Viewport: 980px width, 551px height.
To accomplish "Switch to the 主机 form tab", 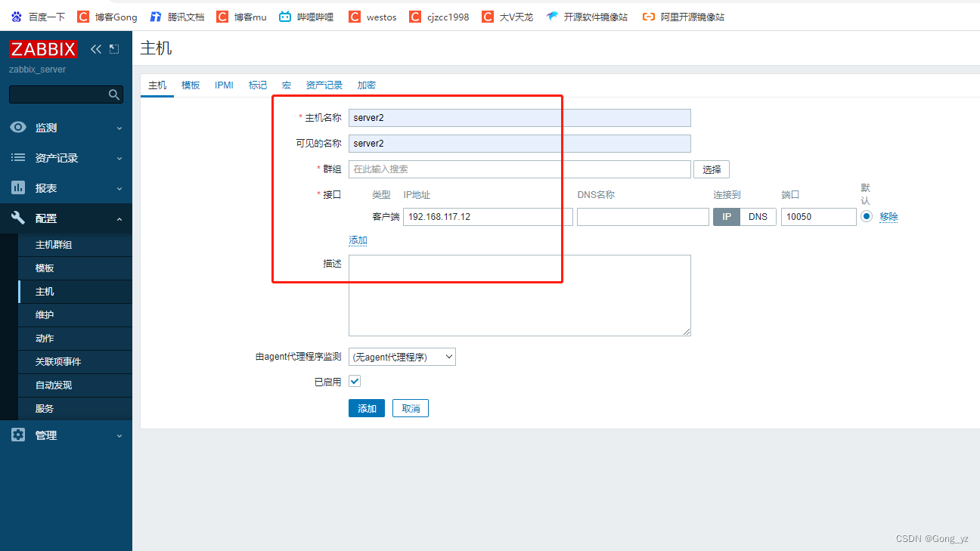I will (x=157, y=85).
